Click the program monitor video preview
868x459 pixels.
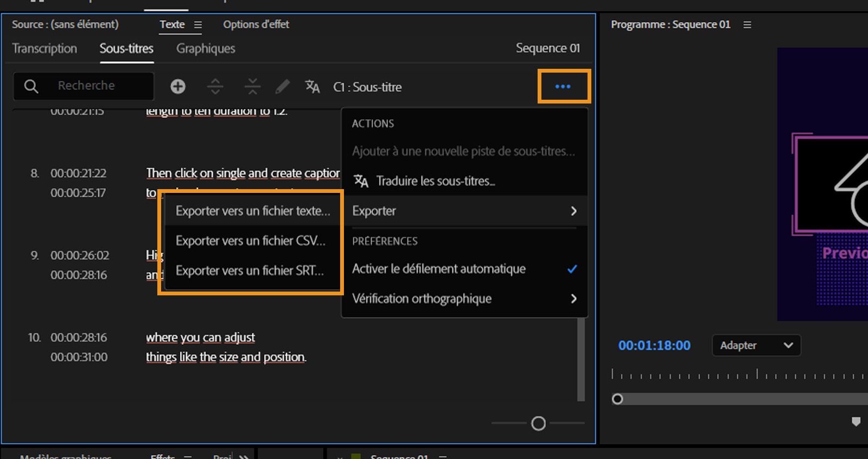pos(822,184)
